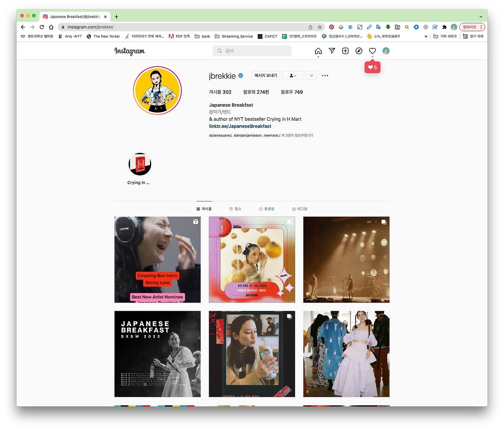Open your profile avatar in Instagram navigation
Screen dimensions: 504x430
click(386, 51)
